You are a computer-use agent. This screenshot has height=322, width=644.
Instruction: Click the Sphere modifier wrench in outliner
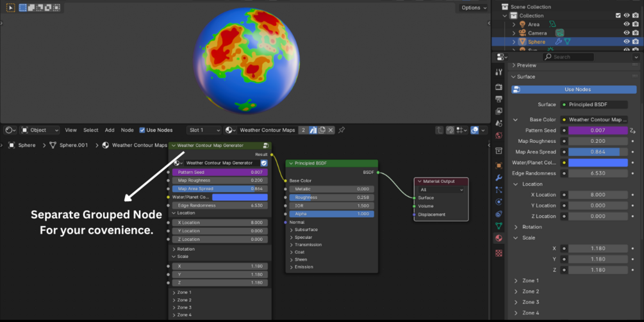pos(558,42)
